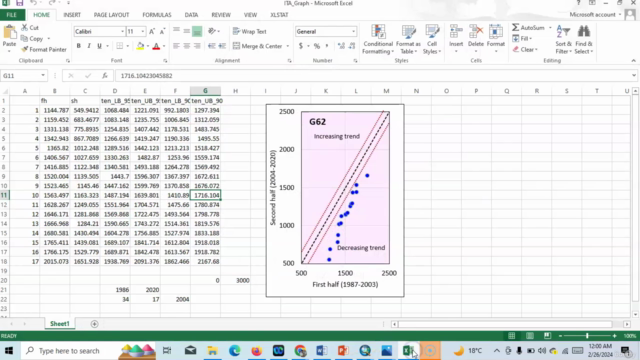Click Increase Decimal icon
Screen dimensions: 640x360
[x=341, y=46]
